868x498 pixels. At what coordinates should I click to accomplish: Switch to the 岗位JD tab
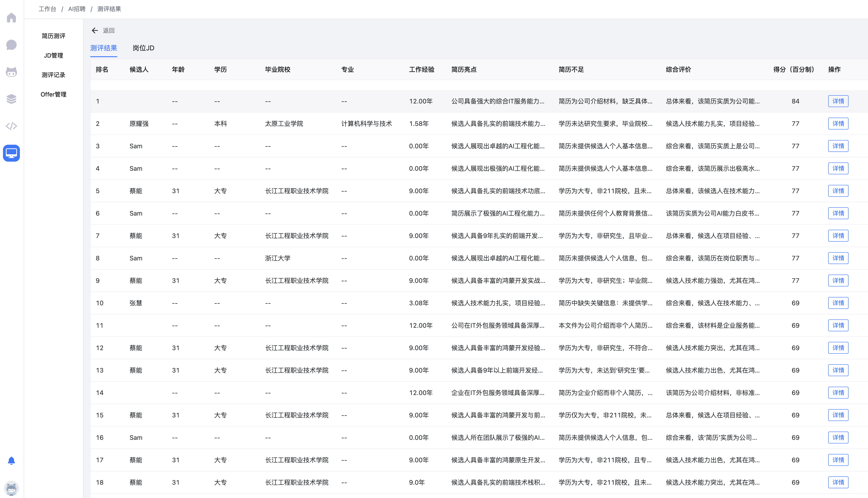[x=143, y=48]
